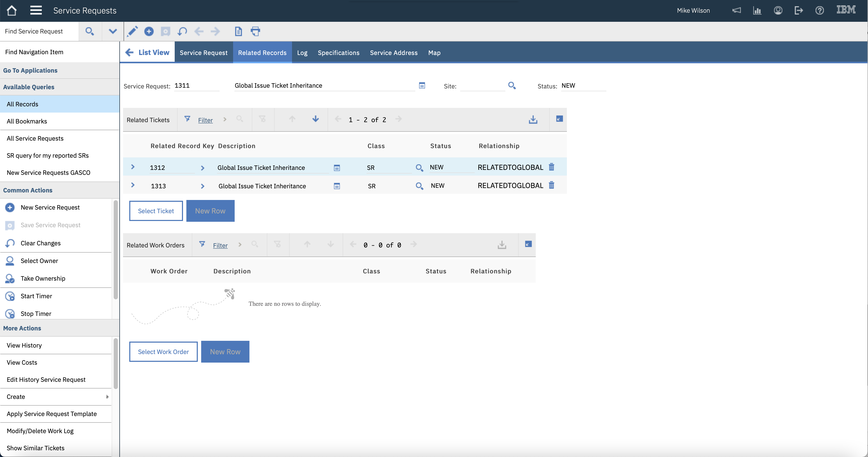
Task: Collapse the Related Tickets table section
Action: point(559,119)
